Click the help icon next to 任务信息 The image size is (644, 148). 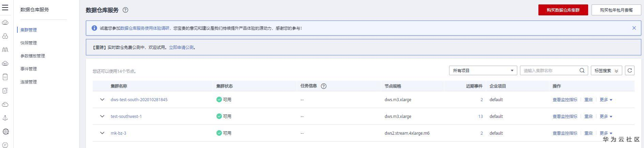[x=324, y=86]
